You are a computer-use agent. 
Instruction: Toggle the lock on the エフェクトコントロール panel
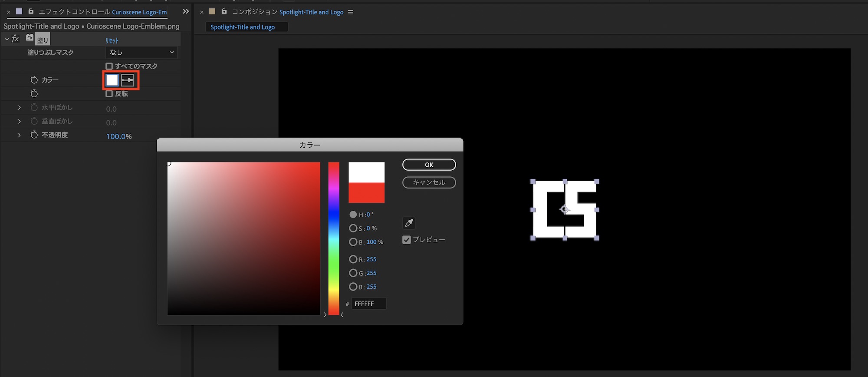click(31, 11)
